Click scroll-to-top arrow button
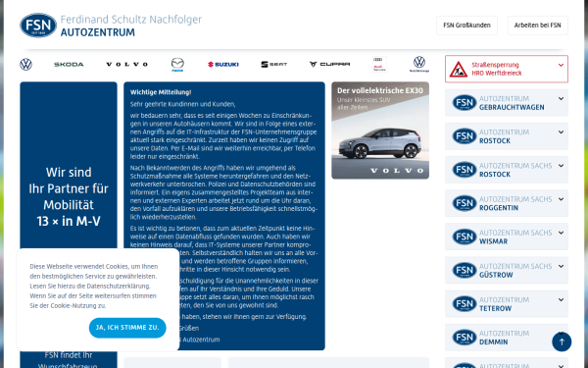Viewport: 588px width, 368px height. click(x=562, y=342)
